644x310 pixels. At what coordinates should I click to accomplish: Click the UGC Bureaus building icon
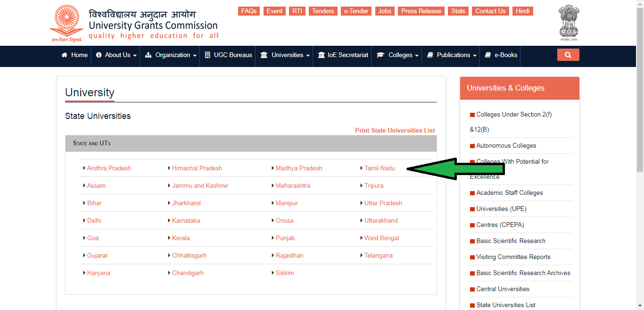207,55
